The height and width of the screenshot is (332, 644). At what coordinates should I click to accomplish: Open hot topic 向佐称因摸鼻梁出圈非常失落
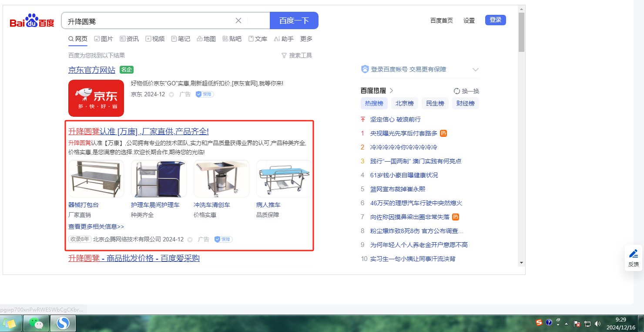coord(410,217)
